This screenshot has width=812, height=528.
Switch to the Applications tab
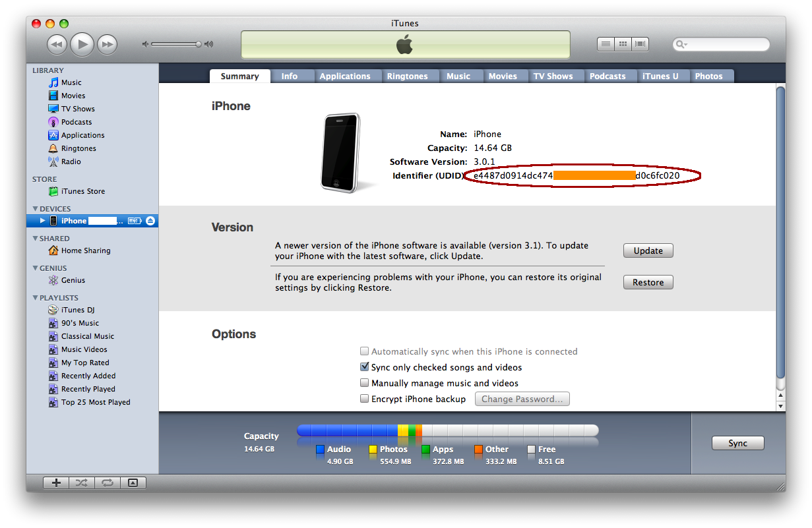click(344, 76)
